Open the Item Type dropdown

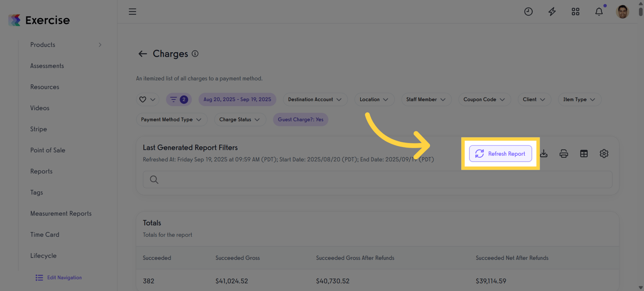click(579, 99)
